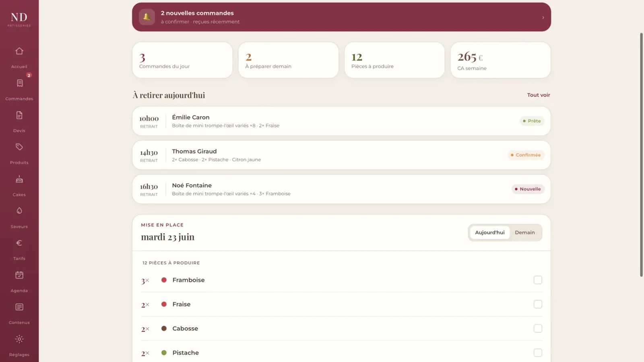Check off the Cabosse production item
Viewport: 644px width, 362px height.
tap(538, 328)
